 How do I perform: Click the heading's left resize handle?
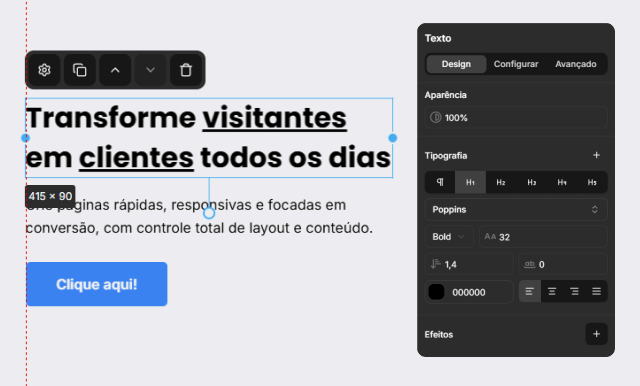click(25, 138)
